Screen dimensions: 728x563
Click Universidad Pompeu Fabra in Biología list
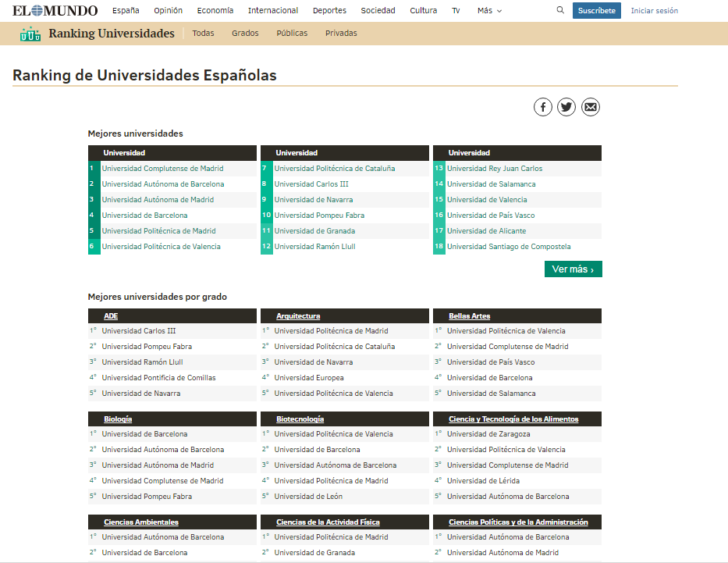(147, 496)
